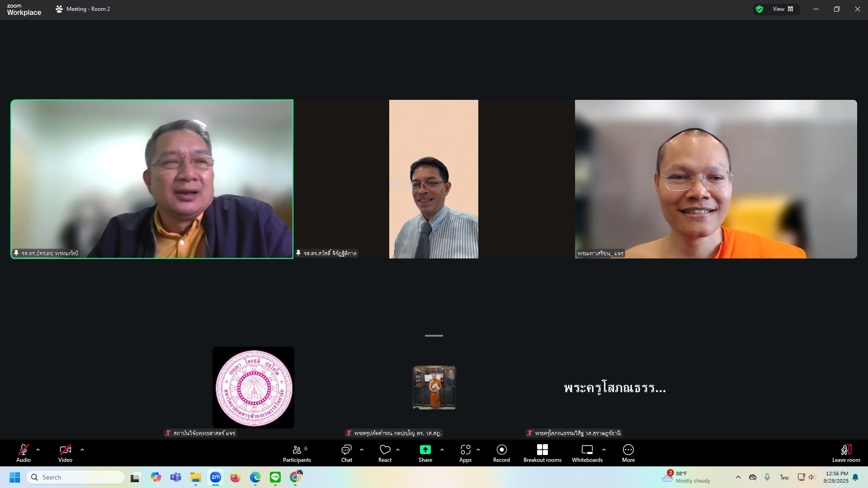
Task: Click the green encryption shield icon
Action: [x=759, y=9]
